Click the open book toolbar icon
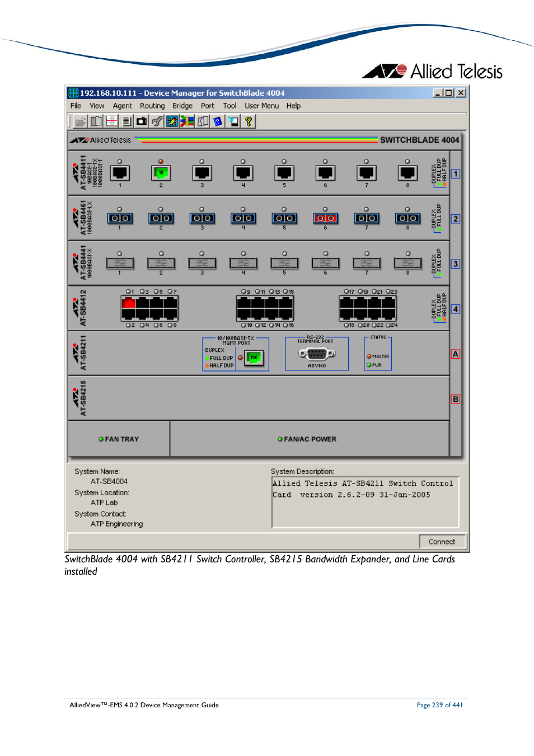 point(96,121)
